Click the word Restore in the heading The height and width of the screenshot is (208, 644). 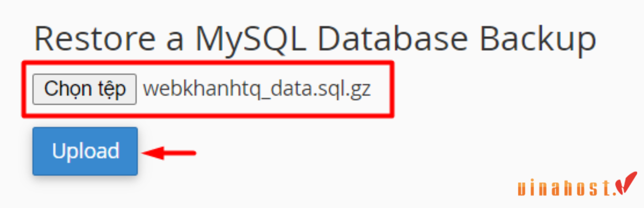[x=95, y=39]
